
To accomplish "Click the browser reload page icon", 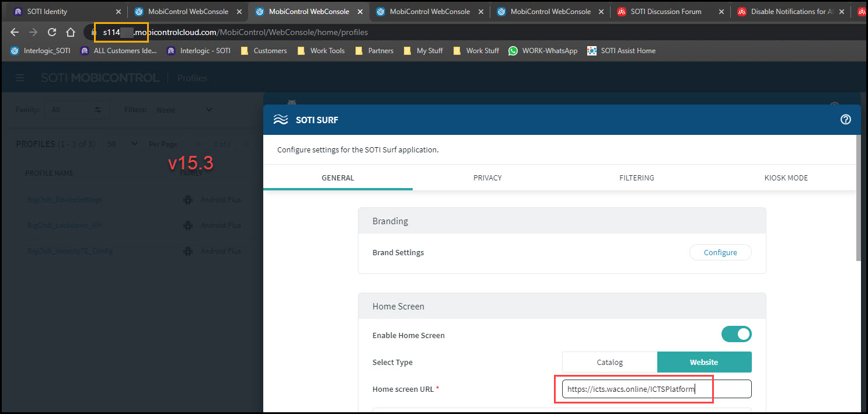I will coord(52,32).
